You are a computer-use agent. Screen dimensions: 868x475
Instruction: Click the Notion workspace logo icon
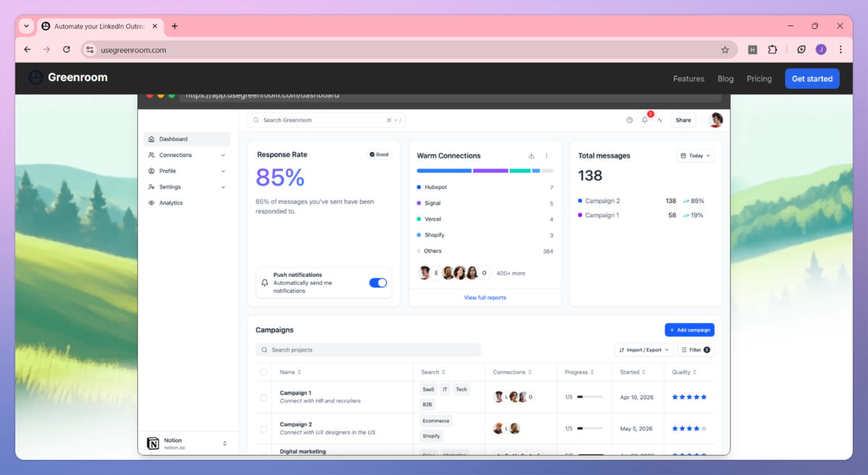click(x=153, y=444)
